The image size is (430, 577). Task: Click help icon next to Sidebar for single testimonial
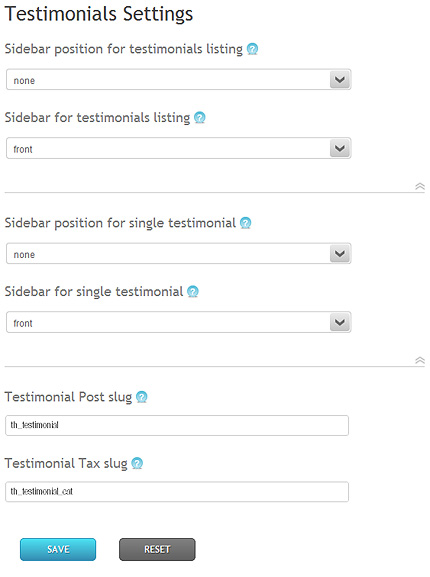coord(193,292)
